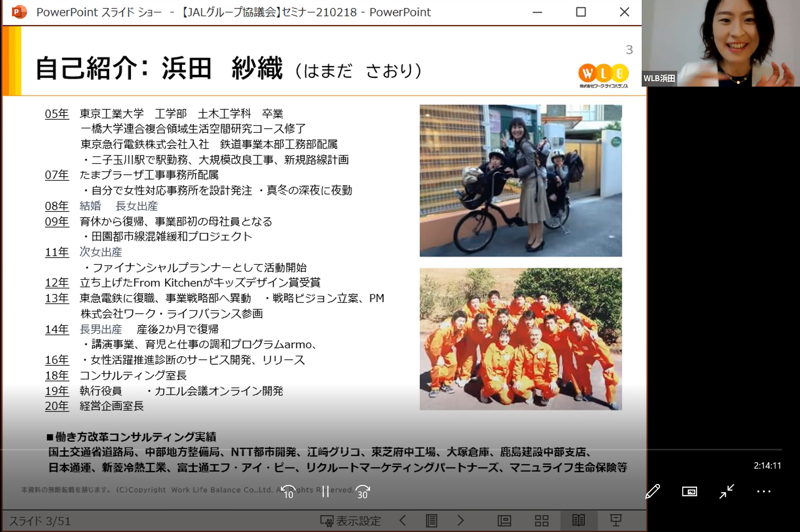Click the 経営企画室長 line
The height and width of the screenshot is (532, 800).
coord(112,406)
